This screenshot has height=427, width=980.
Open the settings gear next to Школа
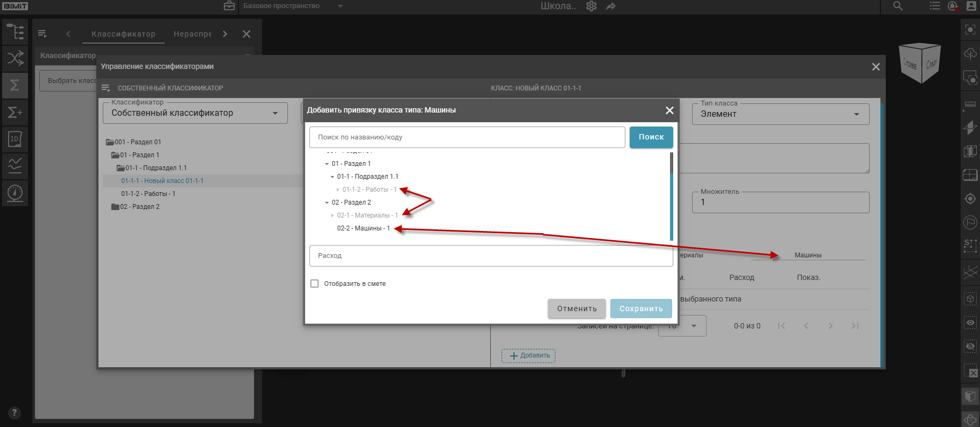click(591, 6)
